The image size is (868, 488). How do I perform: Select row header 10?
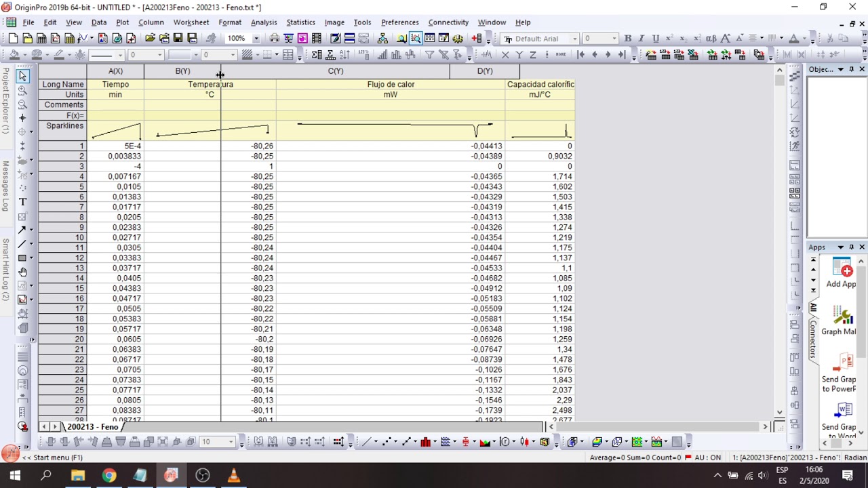pos(62,237)
